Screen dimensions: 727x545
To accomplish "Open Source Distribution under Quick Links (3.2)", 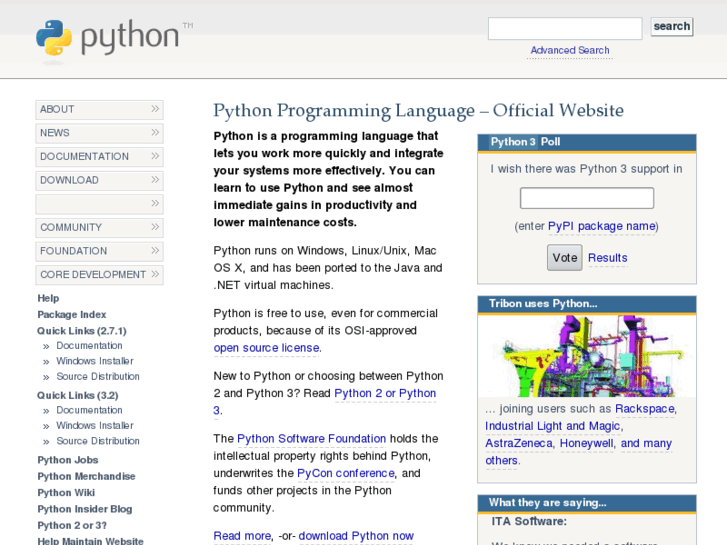I will point(98,441).
